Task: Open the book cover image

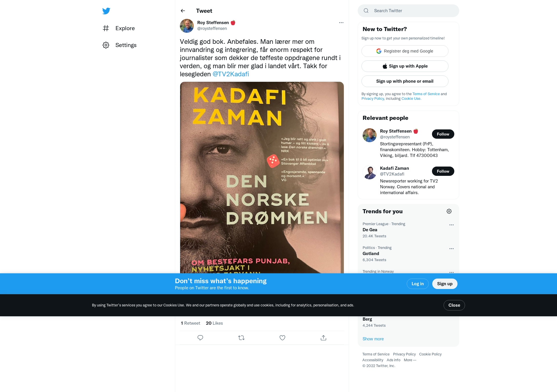Action: click(x=262, y=178)
